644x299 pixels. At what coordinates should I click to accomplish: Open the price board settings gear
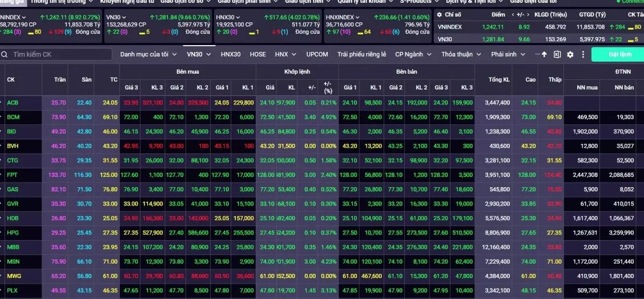click(x=570, y=54)
